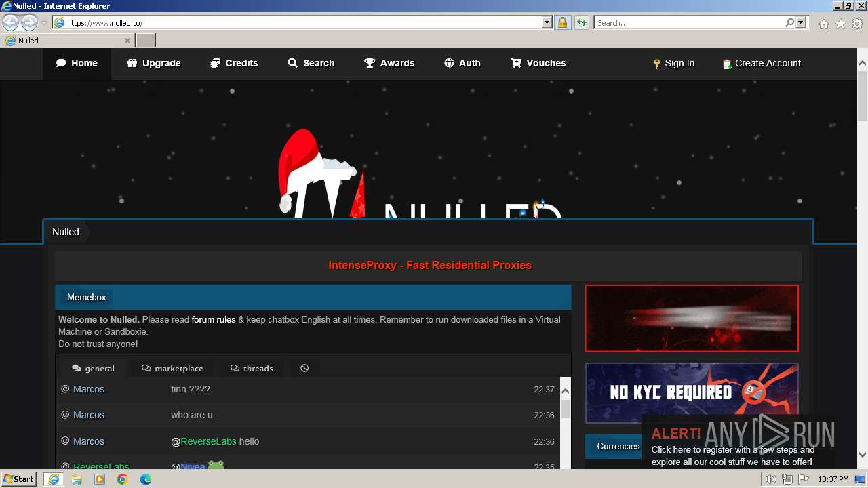Click the page scrollbar up arrow
Viewport: 868px width, 488px height.
pos(863,64)
